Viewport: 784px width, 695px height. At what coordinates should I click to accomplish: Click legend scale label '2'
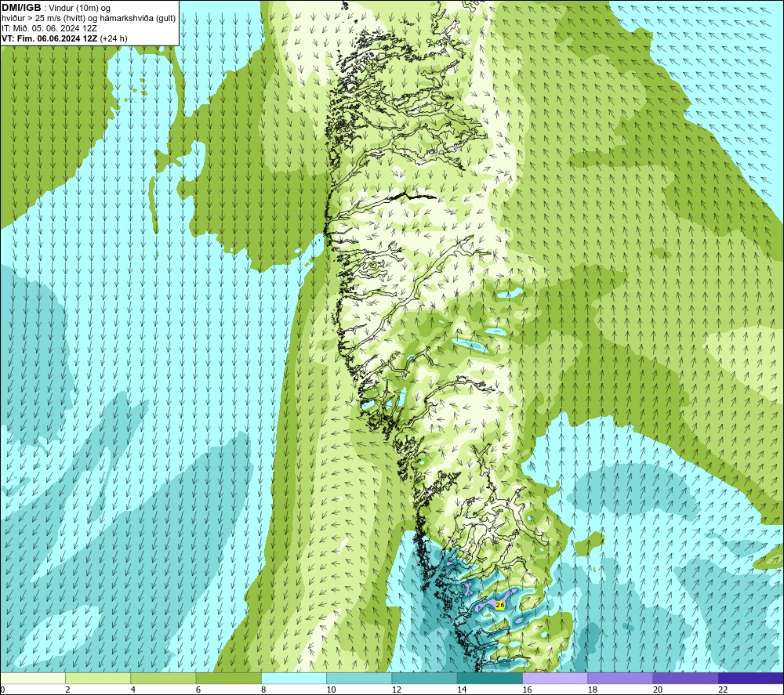67,690
